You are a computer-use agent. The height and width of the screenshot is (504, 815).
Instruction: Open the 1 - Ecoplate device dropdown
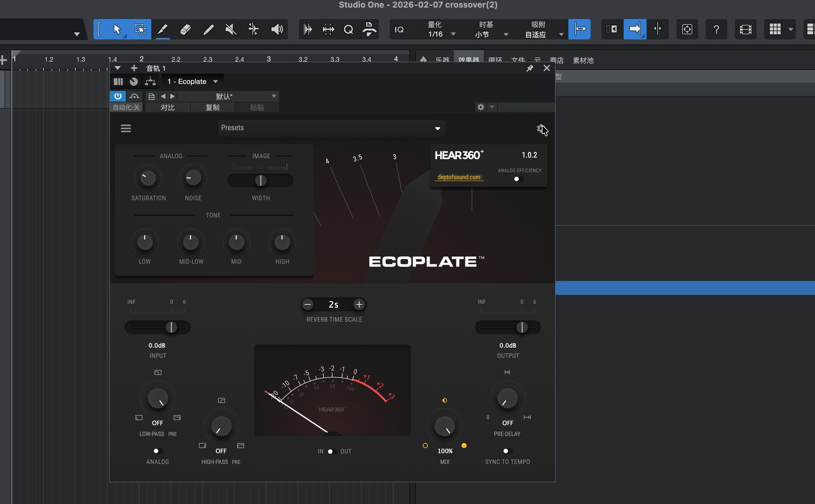tap(215, 81)
